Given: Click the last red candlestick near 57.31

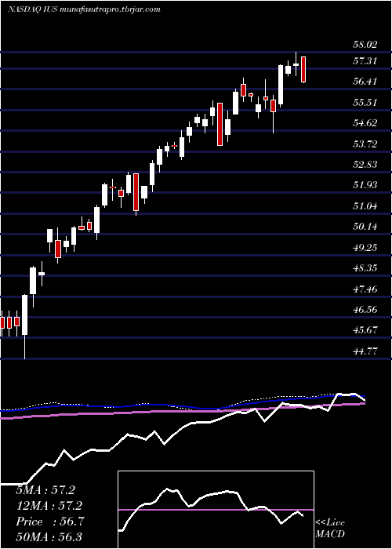Looking at the screenshot, I should (303, 69).
